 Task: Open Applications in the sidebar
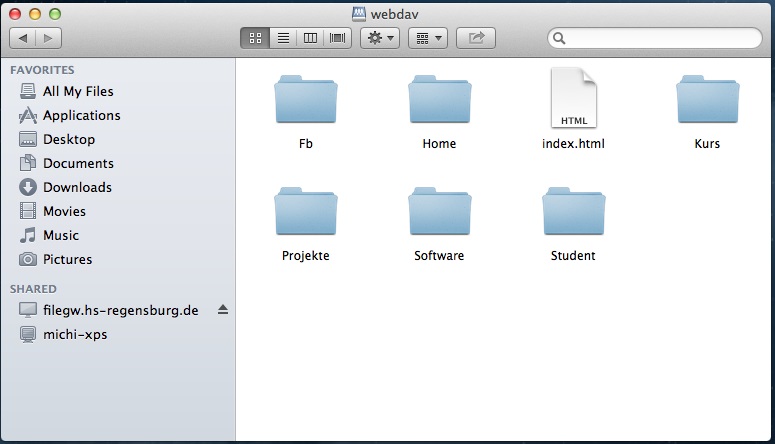click(70, 115)
